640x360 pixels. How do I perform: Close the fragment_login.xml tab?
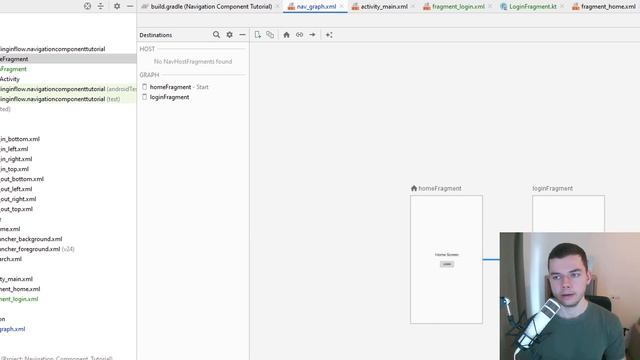tap(490, 7)
